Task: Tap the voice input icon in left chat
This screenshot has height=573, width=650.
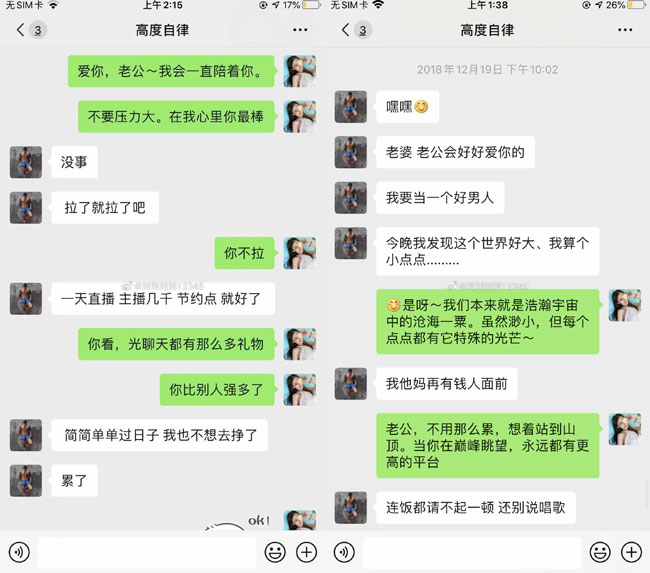Action: pos(19,552)
